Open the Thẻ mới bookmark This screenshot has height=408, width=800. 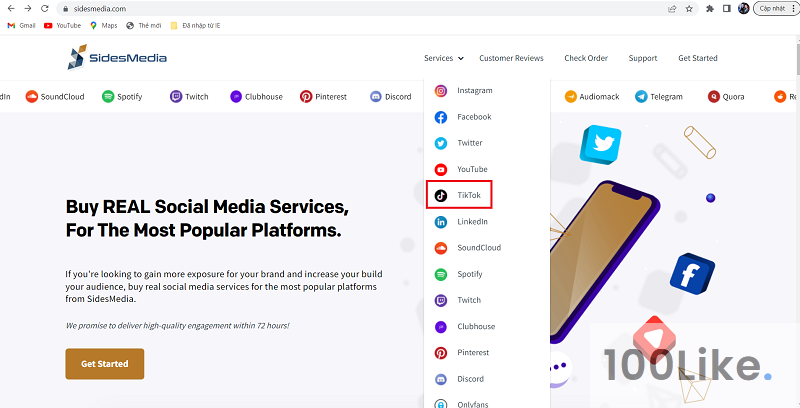[x=144, y=26]
